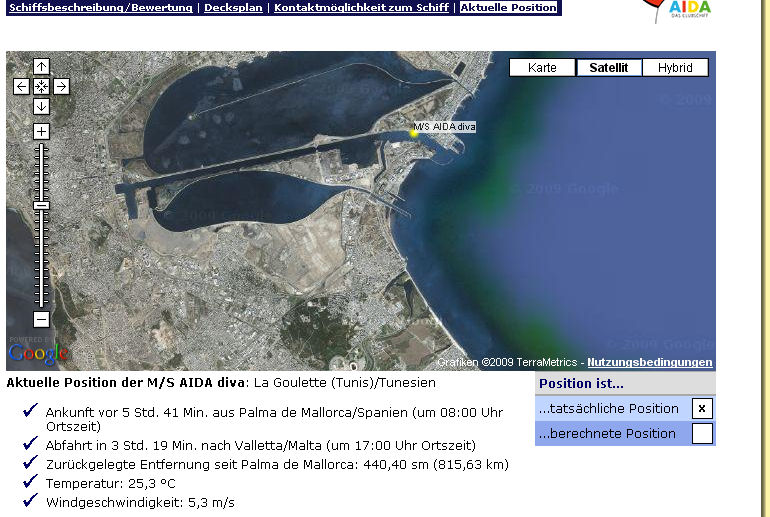Switch map to Satellit view
770x517 pixels.
click(609, 68)
